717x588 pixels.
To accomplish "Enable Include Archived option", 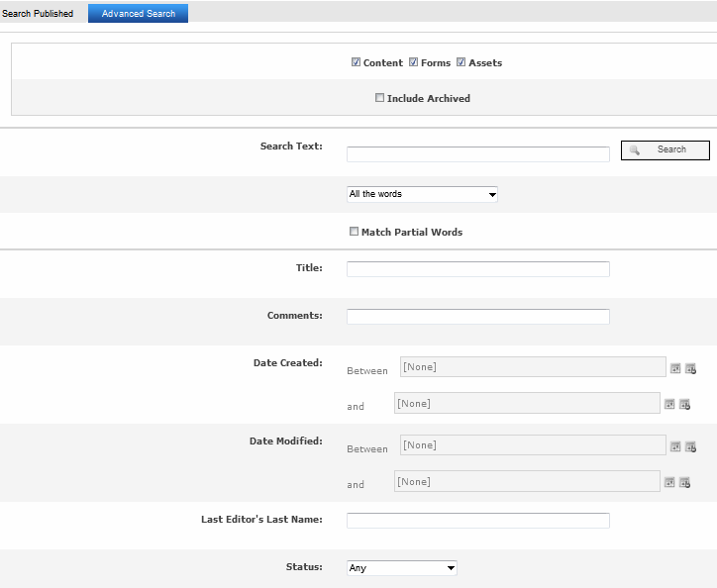I will [x=379, y=97].
